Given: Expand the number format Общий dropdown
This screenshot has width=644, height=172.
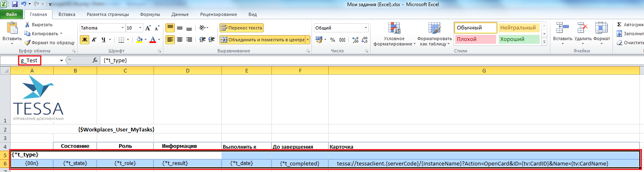Looking at the screenshot, I should tap(366, 28).
